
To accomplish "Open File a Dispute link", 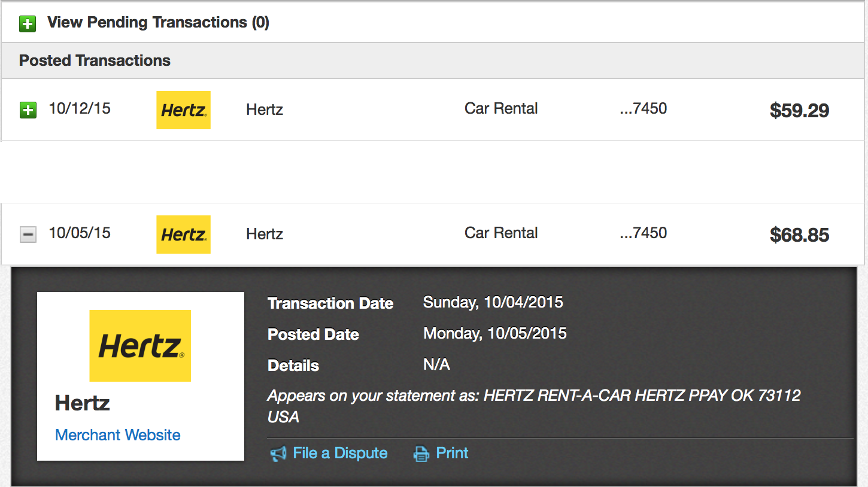I will (x=340, y=453).
